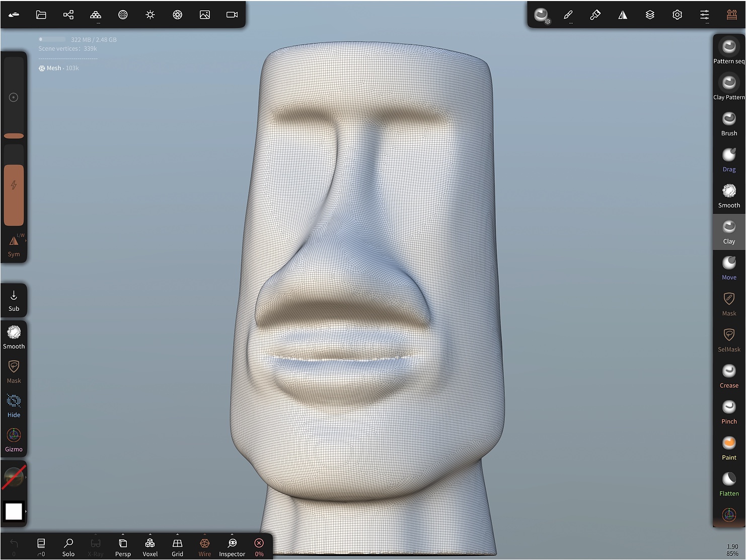Open the Scene hierarchy menu
Screen dimensions: 746x560
point(68,15)
